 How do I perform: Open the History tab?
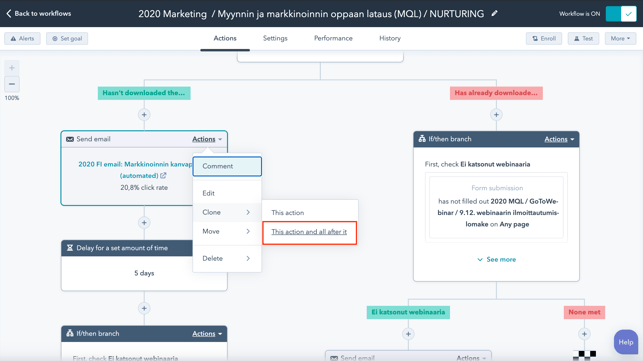tap(390, 38)
